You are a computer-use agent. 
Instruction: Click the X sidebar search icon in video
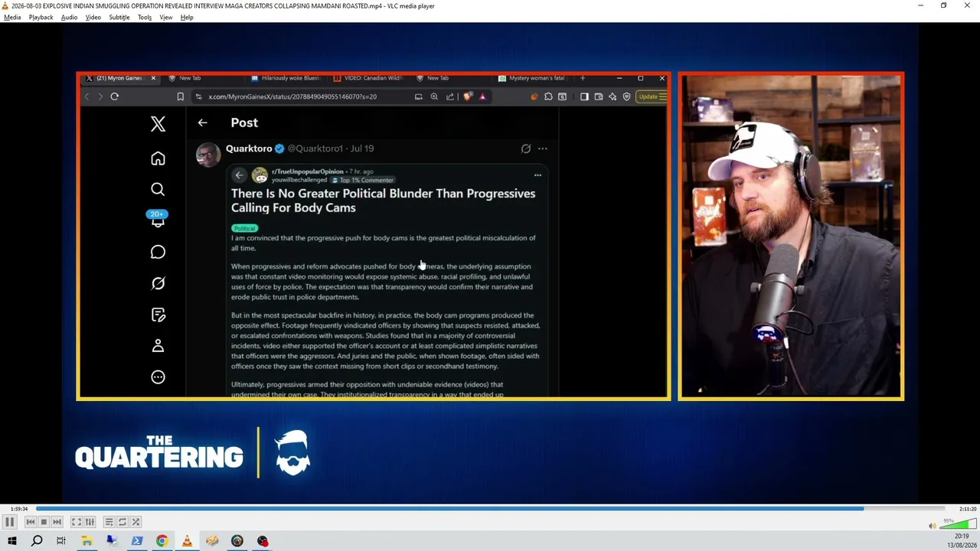158,189
